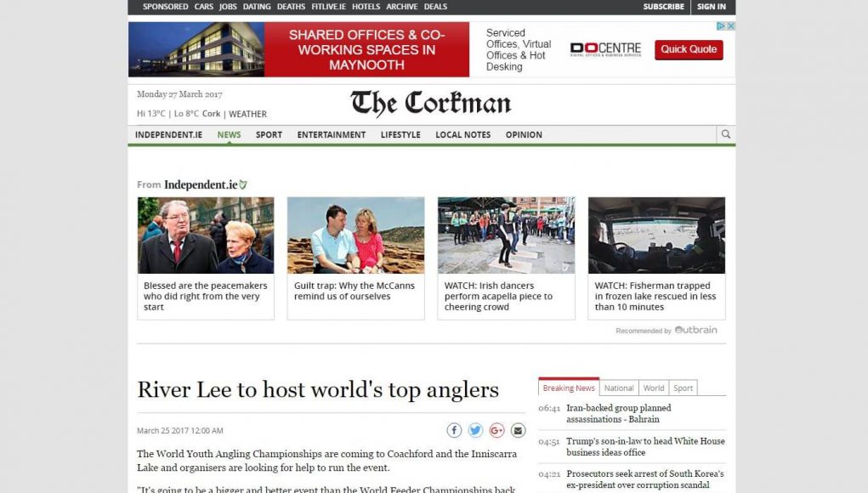This screenshot has height=493, width=868.
Task: Open Iran-backed group assassinations Bahrain story
Action: point(618,413)
